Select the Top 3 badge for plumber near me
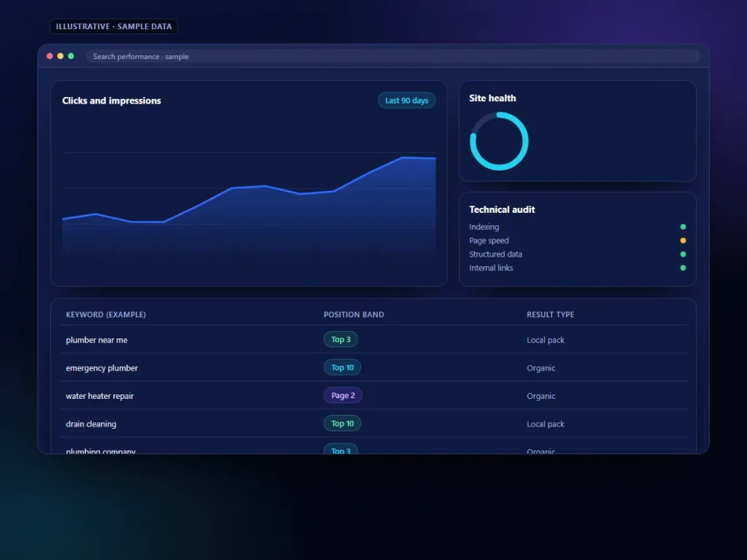This screenshot has height=560, width=747. click(341, 340)
